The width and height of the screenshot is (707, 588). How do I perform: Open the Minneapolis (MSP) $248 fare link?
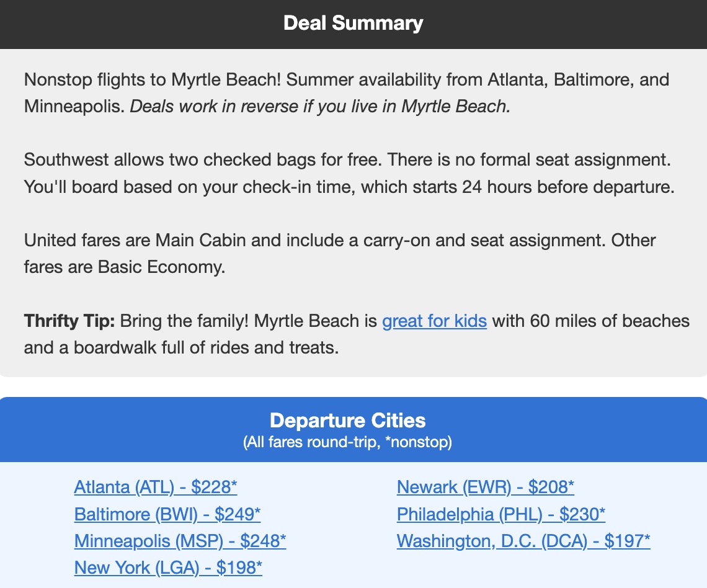tap(179, 541)
